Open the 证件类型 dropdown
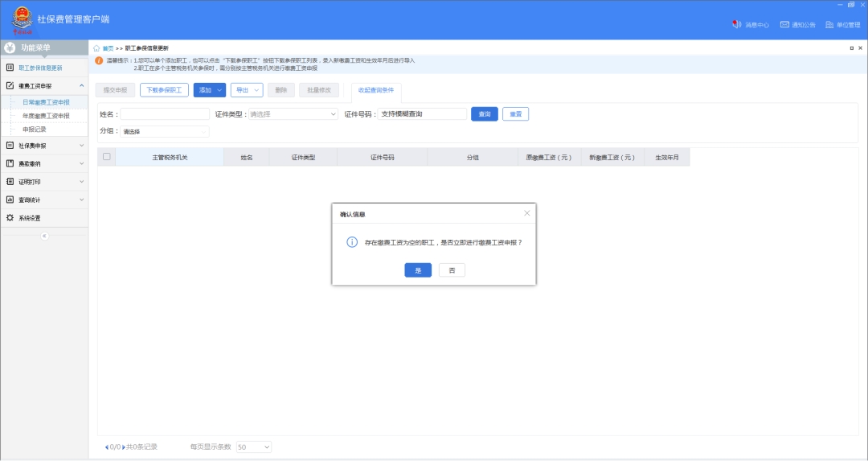 (x=293, y=114)
